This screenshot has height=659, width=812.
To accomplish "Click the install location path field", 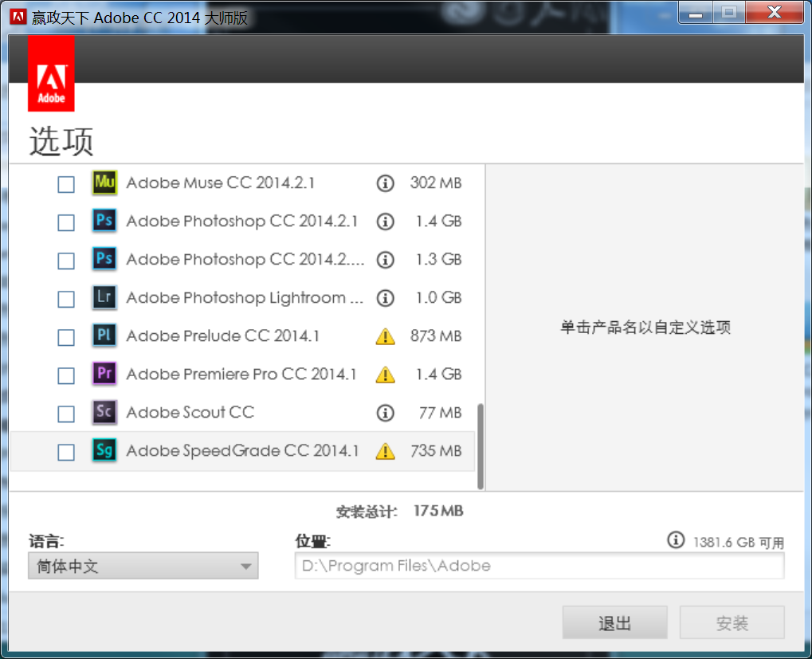I will 539,566.
